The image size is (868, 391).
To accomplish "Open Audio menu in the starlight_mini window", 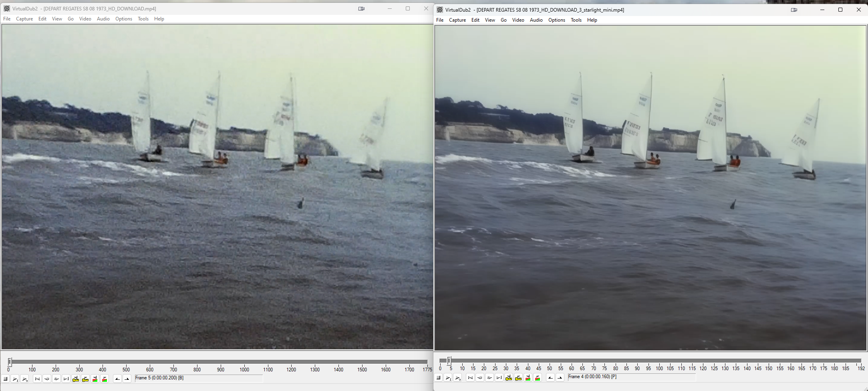I will point(536,20).
